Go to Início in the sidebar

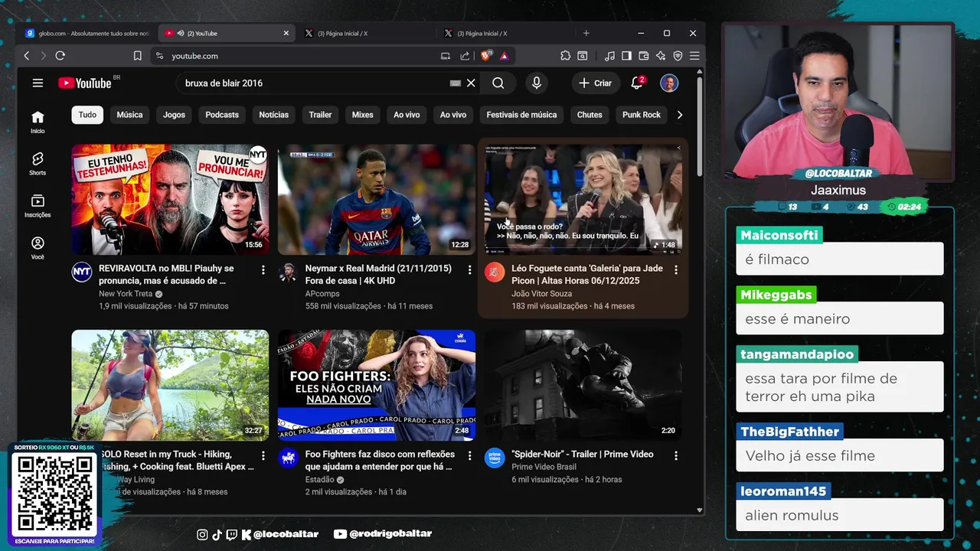[38, 122]
